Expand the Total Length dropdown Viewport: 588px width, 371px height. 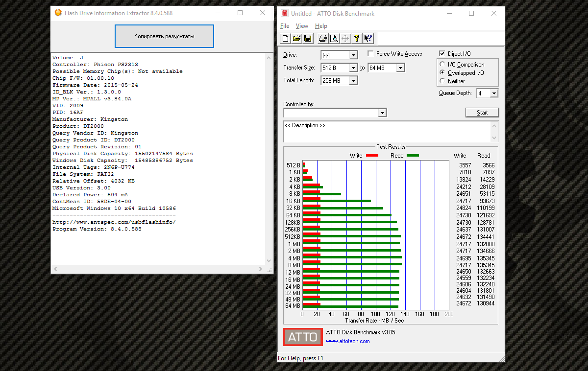(x=353, y=81)
